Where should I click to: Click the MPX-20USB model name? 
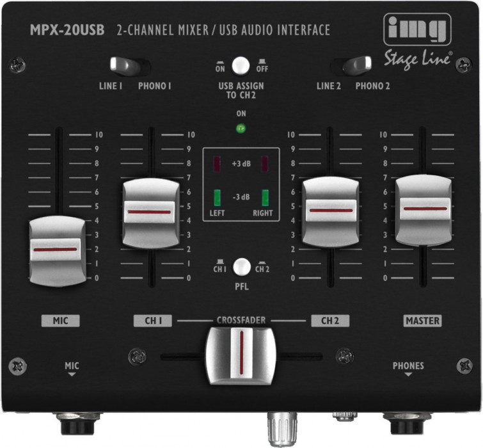(x=67, y=30)
